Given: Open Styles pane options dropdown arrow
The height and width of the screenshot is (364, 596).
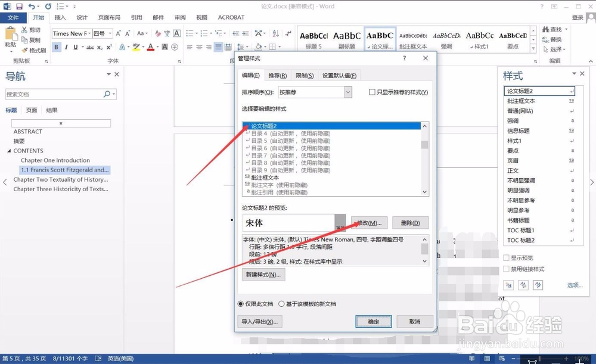Looking at the screenshot, I should pos(574,73).
